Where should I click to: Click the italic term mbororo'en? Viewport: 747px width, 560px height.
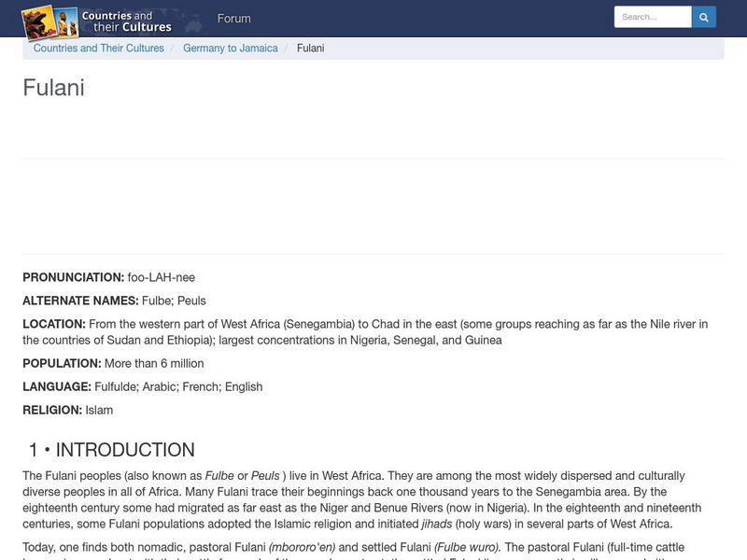pyautogui.click(x=302, y=547)
